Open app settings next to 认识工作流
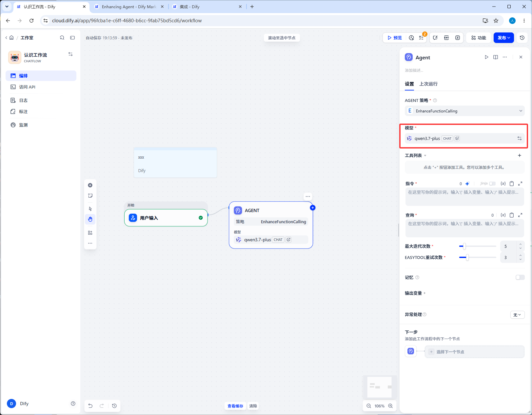This screenshot has height=415, width=532. pyautogui.click(x=70, y=54)
